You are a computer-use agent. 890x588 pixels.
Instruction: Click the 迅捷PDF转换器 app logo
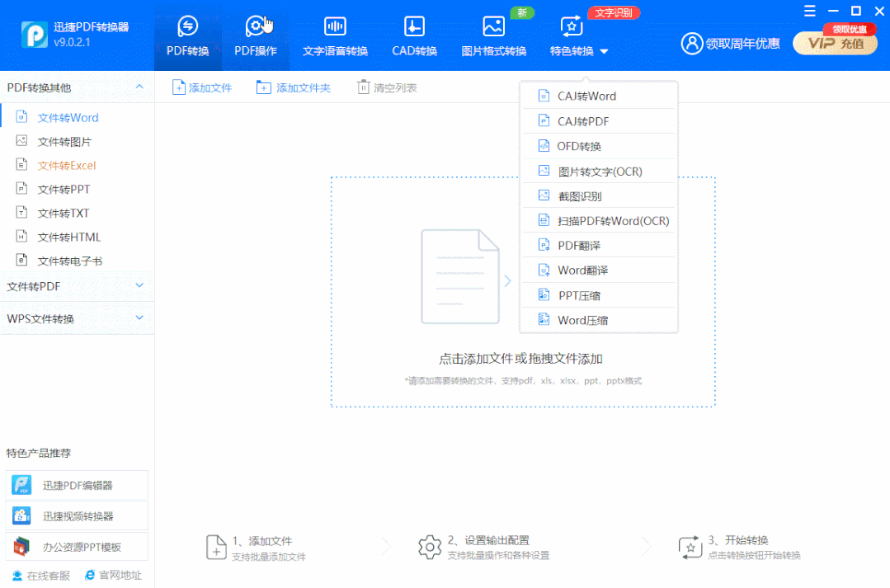(x=35, y=35)
